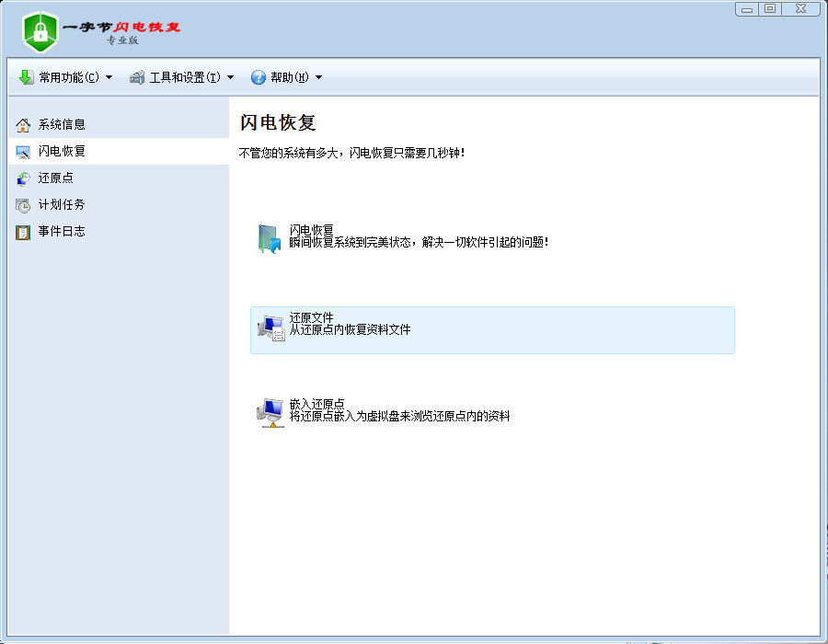Screen dimensions: 828x644
Task: Minimize the application window
Action: (747, 9)
